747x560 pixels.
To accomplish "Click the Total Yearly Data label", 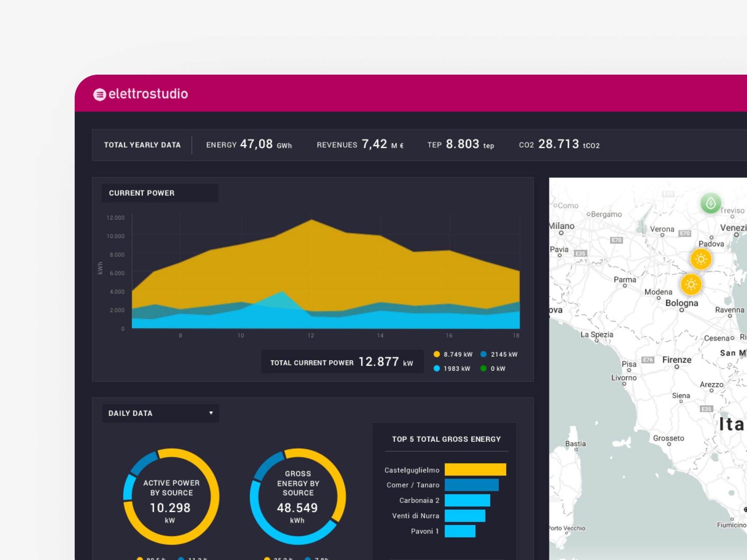I will point(142,145).
